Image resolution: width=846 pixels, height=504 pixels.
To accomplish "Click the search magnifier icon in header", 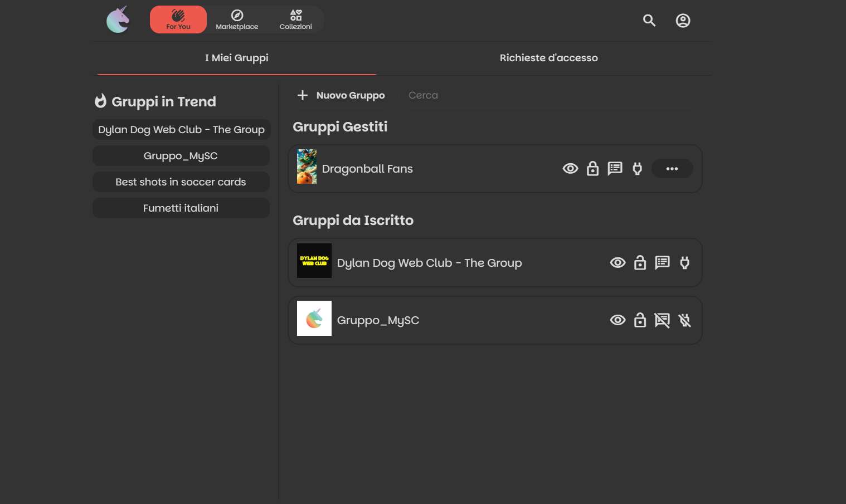I will (649, 21).
